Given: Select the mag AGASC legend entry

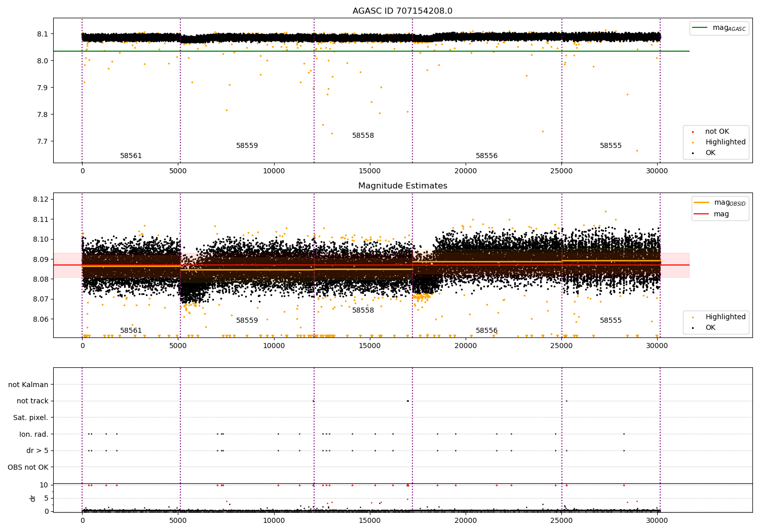Looking at the screenshot, I should click(719, 28).
